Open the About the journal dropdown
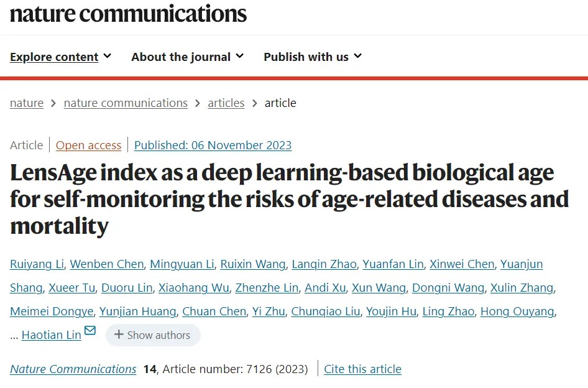This screenshot has height=388, width=588. point(187,57)
